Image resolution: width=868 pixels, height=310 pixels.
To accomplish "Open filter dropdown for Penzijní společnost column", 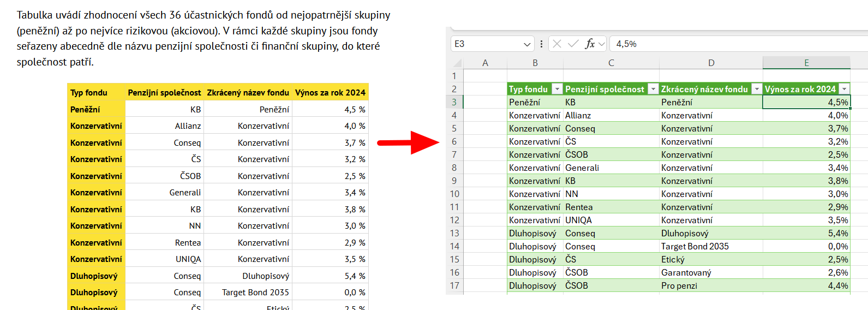I will (653, 89).
